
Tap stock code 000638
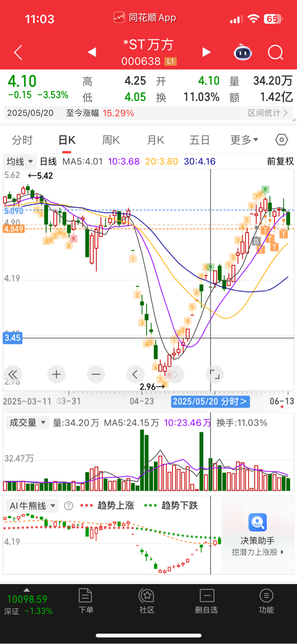point(141,61)
